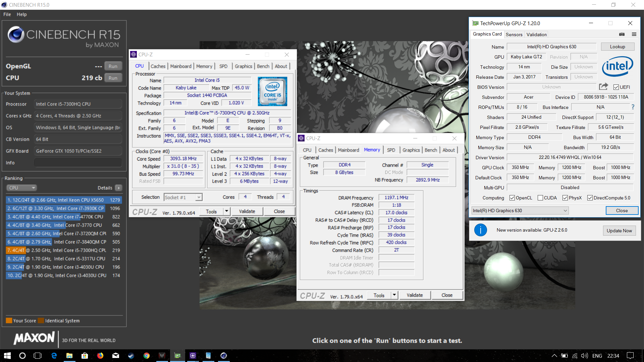644x362 pixels.
Task: Open the Wi-Fi network tray icon
Action: (x=575, y=356)
